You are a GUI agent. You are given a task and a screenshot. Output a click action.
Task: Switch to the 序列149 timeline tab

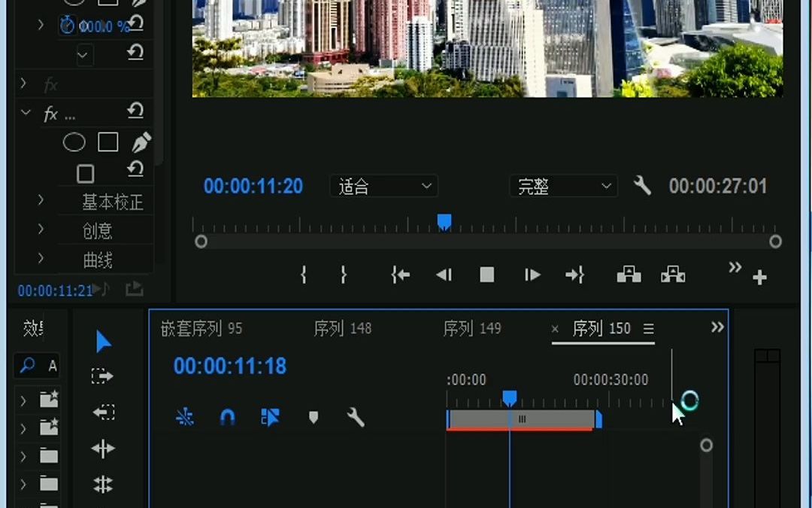[x=472, y=328]
